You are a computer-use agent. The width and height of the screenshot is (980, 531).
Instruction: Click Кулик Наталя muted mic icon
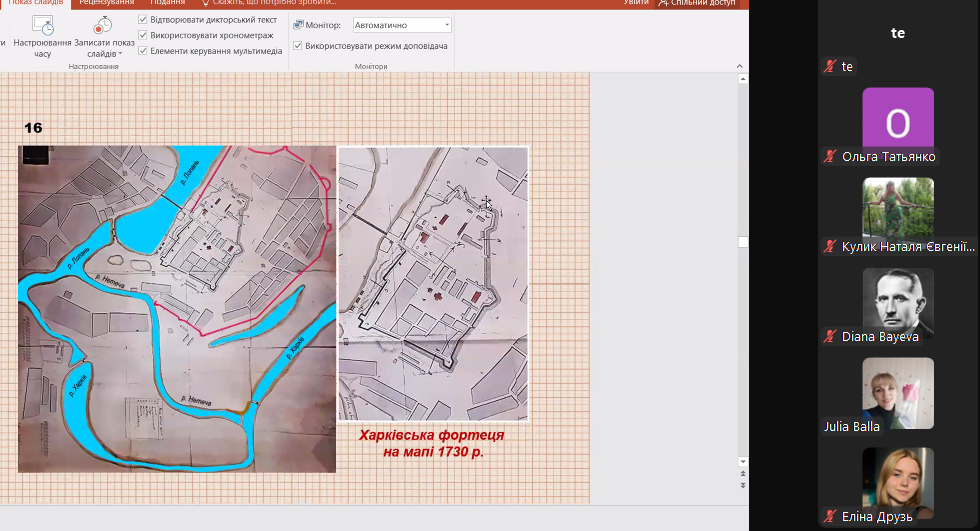pos(829,246)
